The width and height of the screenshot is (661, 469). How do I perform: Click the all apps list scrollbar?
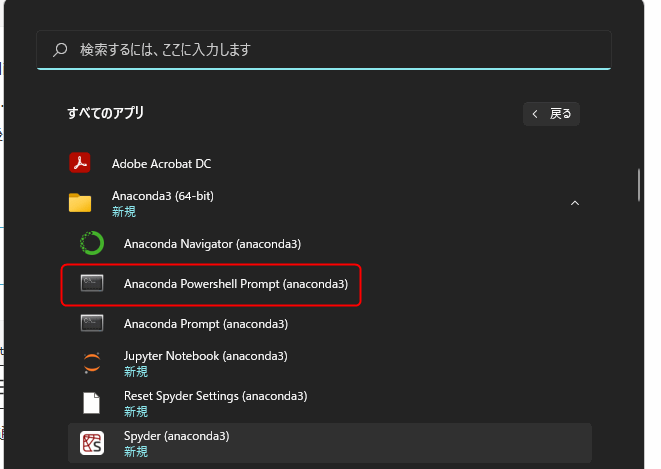(x=639, y=185)
